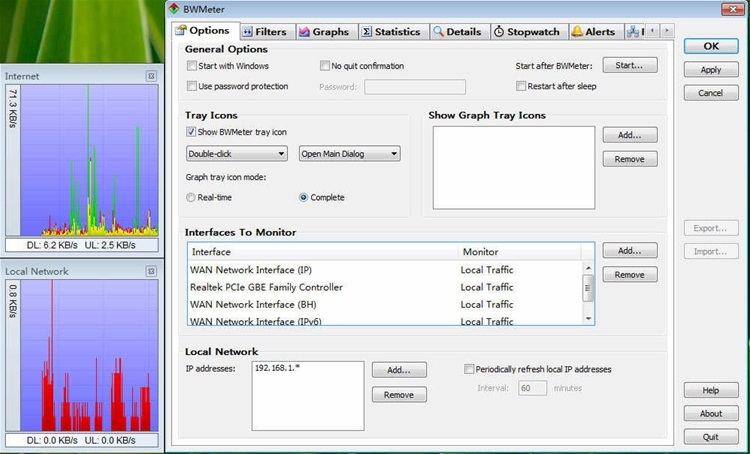Select WAN Network Interface (IP) row
The height and width of the screenshot is (454, 750).
click(385, 270)
